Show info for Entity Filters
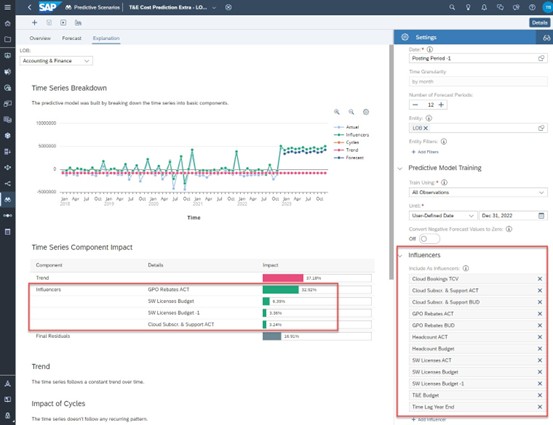The height and width of the screenshot is (425, 553). click(444, 141)
